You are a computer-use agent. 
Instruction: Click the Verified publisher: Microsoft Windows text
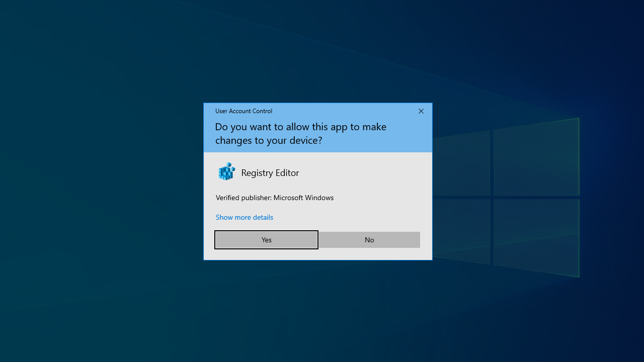(x=275, y=198)
